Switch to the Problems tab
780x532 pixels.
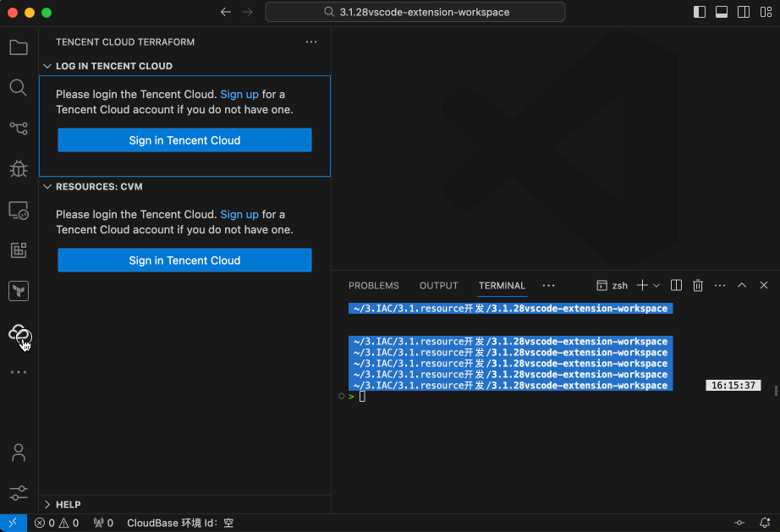(374, 285)
